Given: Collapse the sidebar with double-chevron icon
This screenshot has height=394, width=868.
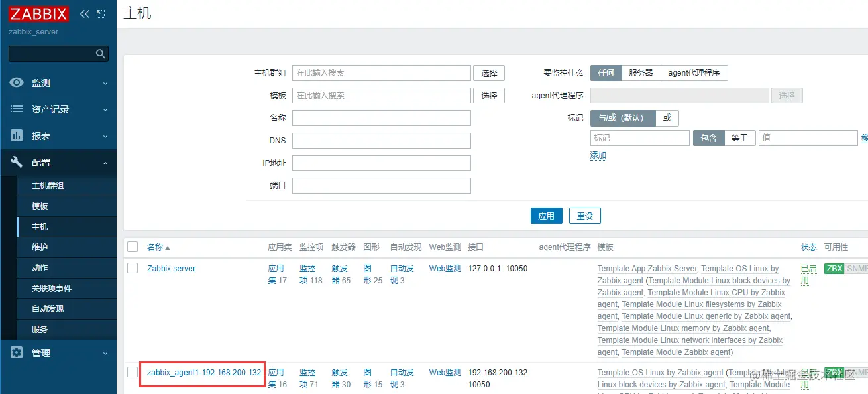Looking at the screenshot, I should (x=84, y=13).
